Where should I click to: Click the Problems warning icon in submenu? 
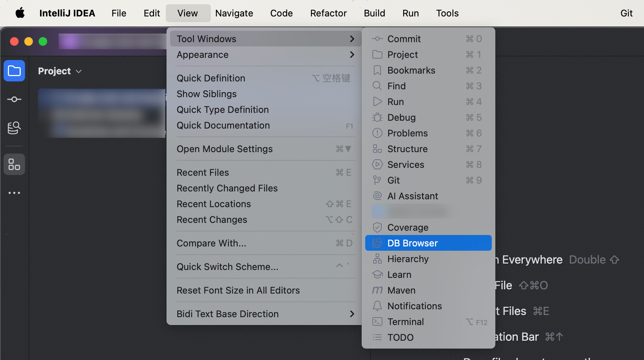[377, 133]
